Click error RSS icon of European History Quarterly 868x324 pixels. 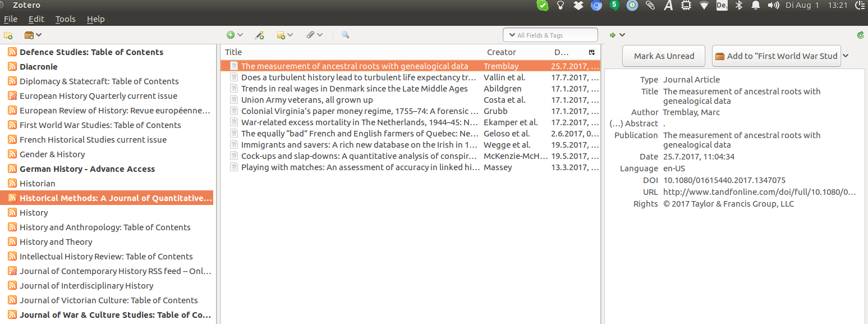coord(12,96)
